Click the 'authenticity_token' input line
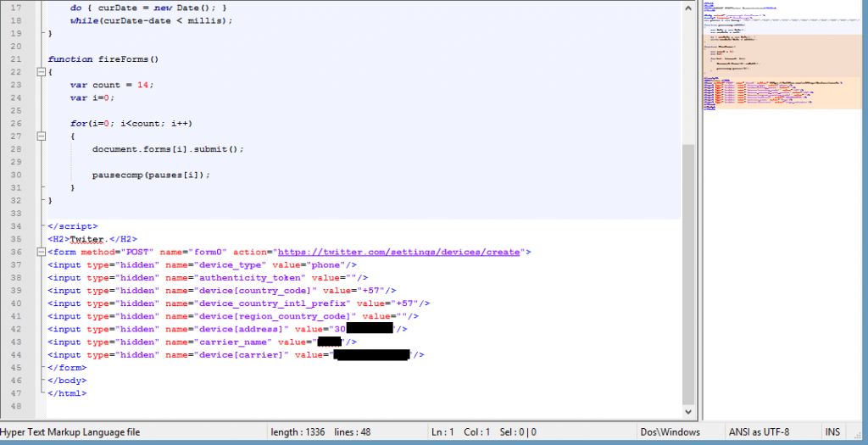 click(208, 278)
